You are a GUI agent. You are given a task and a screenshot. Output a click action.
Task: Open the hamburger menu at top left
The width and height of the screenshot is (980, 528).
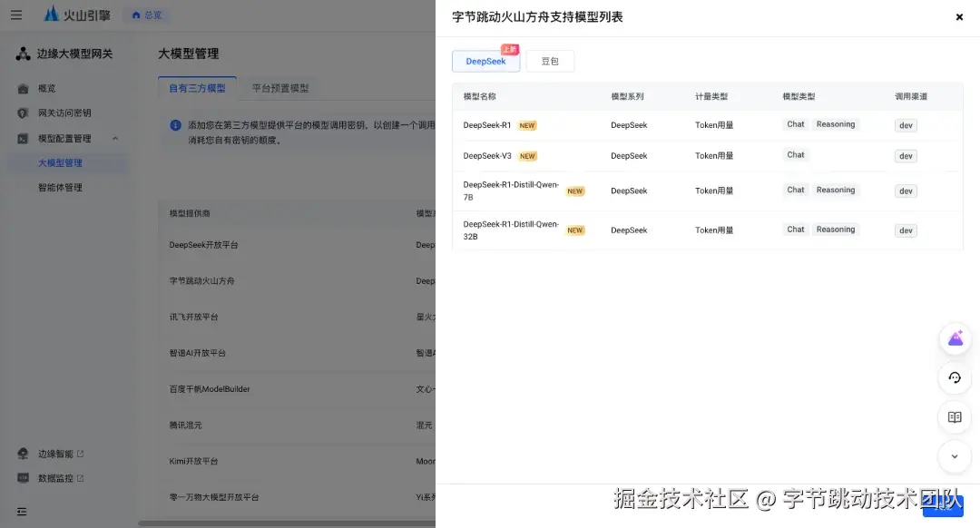[16, 15]
